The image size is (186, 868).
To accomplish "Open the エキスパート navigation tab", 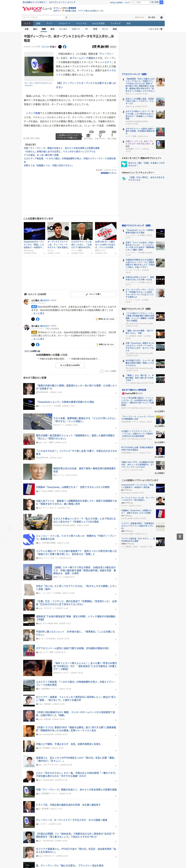I will [x=64, y=24].
